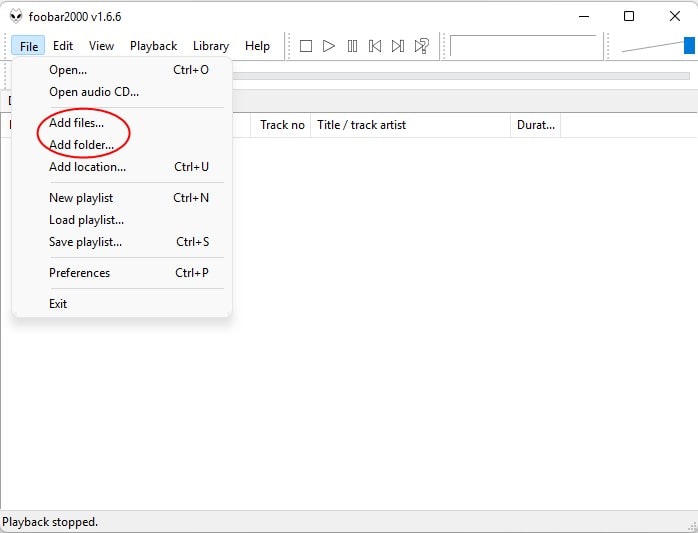Open the Library menu
Image resolution: width=698 pixels, height=533 pixels.
(210, 46)
